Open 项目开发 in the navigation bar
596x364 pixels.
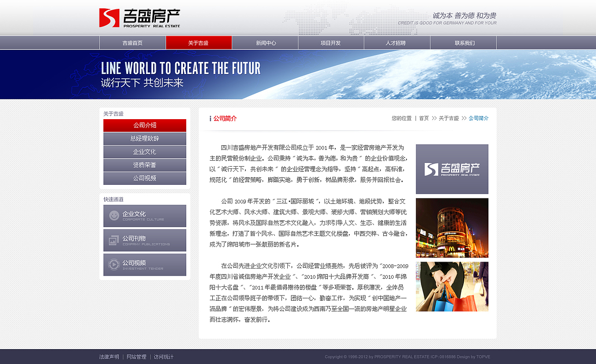click(331, 43)
